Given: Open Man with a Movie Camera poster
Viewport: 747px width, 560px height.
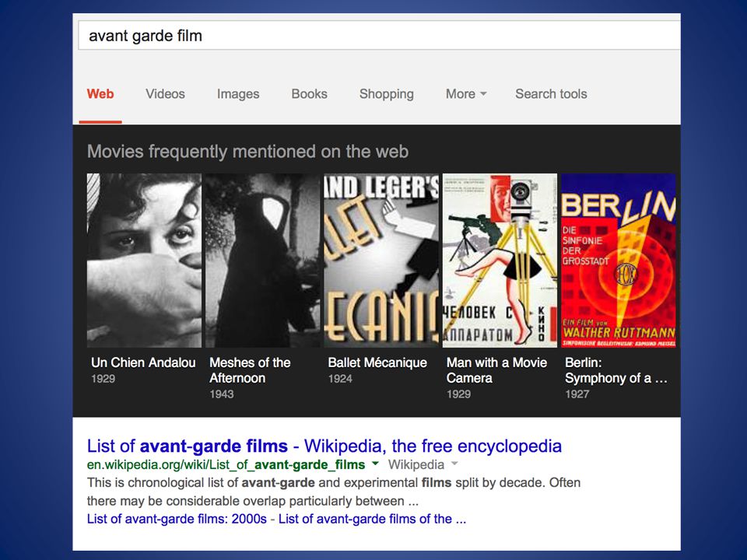Looking at the screenshot, I should click(500, 261).
